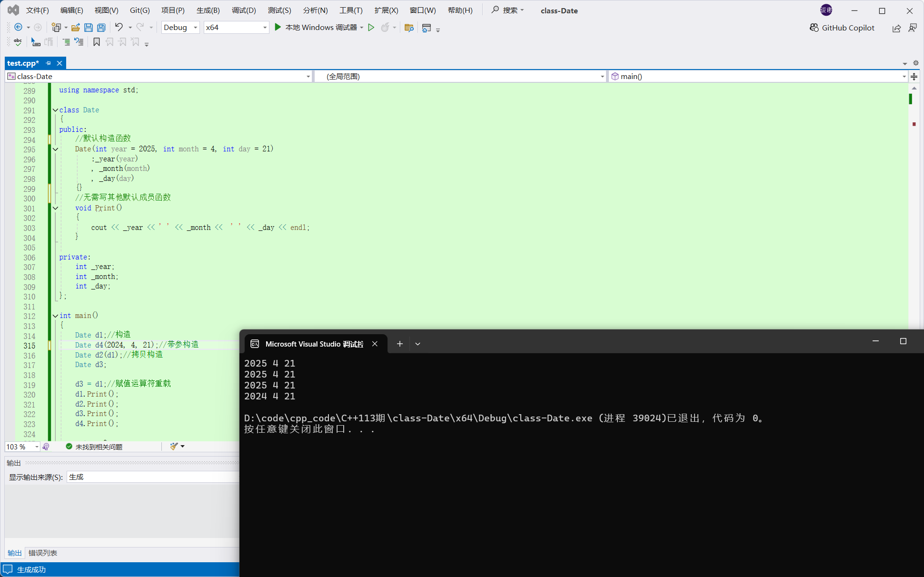The image size is (924, 577).
Task: Switch to the 错误列表 tab
Action: [43, 553]
